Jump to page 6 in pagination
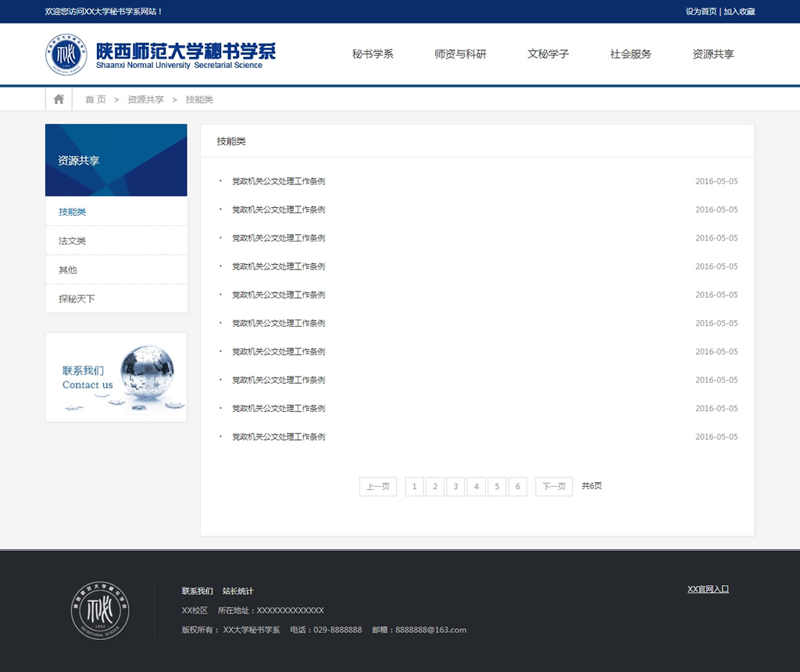Image resolution: width=800 pixels, height=672 pixels. click(517, 487)
